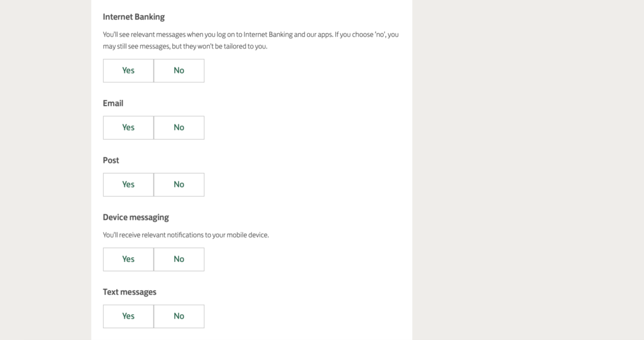Refuse Text messages by clicking No

(x=179, y=317)
